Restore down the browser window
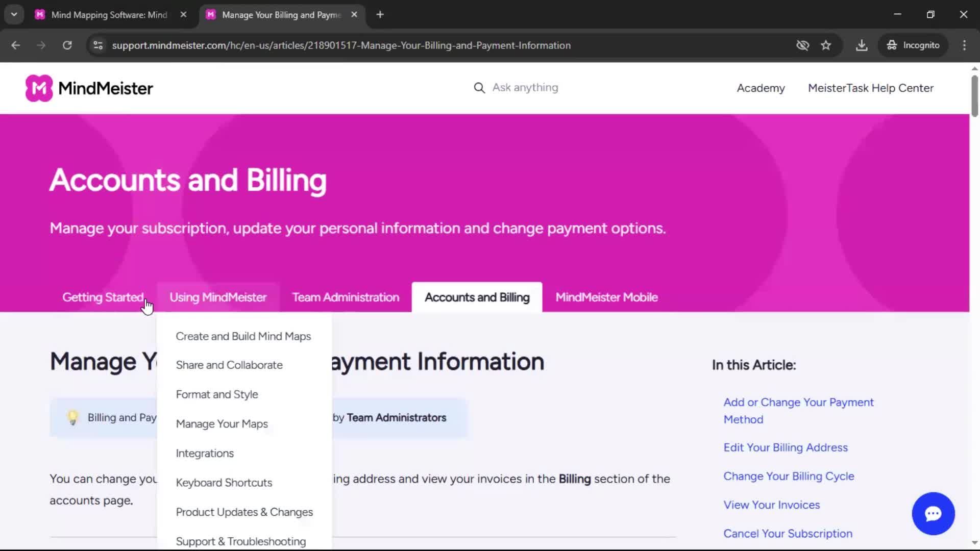The width and height of the screenshot is (980, 551). point(930,15)
